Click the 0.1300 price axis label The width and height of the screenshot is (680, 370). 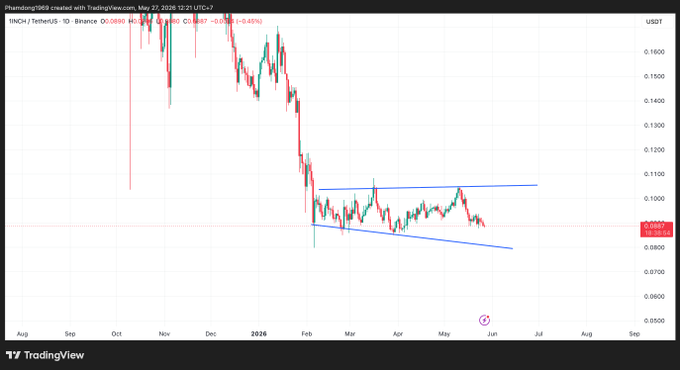tap(654, 125)
